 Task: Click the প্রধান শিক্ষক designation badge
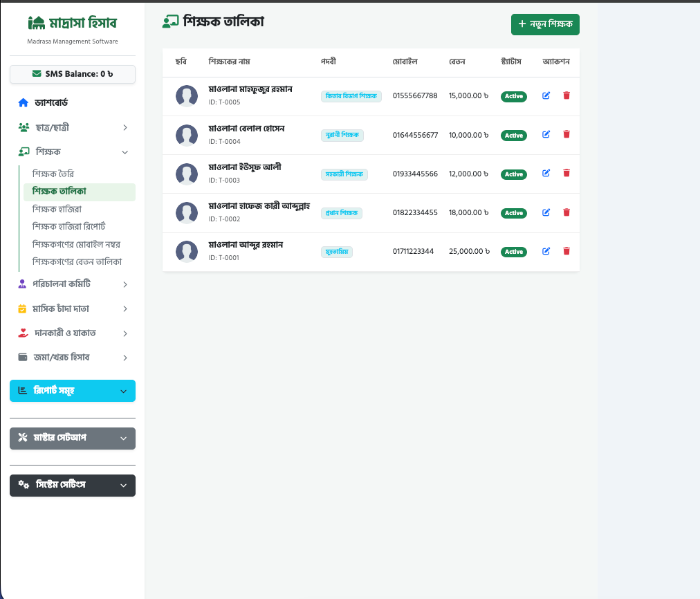(342, 213)
